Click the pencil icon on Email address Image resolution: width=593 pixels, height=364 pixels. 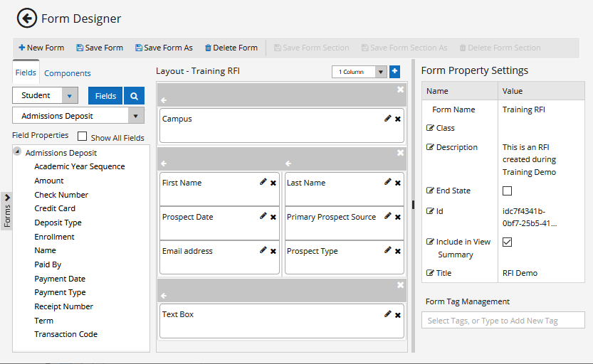tap(263, 250)
